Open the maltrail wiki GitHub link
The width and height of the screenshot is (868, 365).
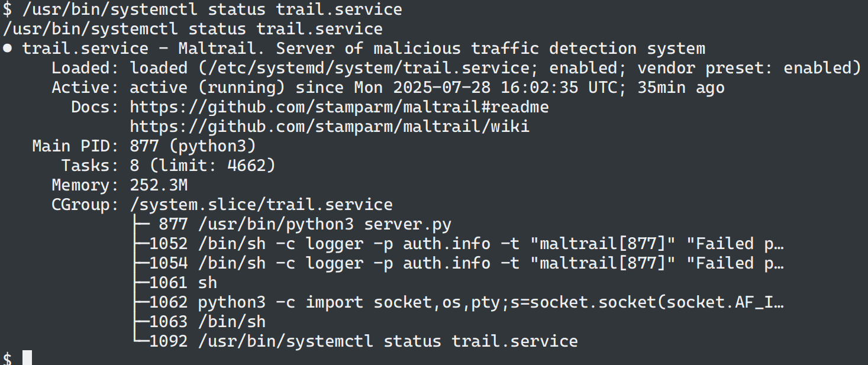330,127
